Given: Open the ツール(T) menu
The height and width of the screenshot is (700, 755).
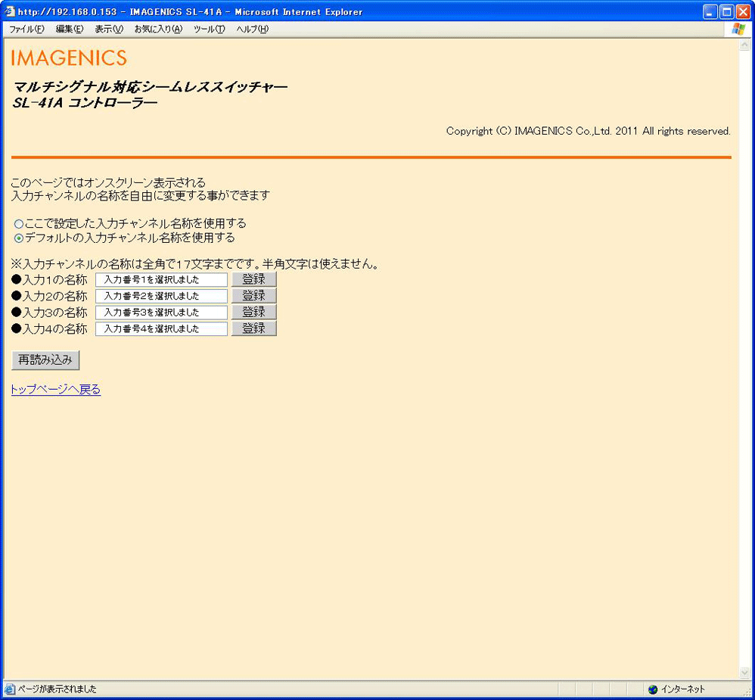Looking at the screenshot, I should 209,30.
